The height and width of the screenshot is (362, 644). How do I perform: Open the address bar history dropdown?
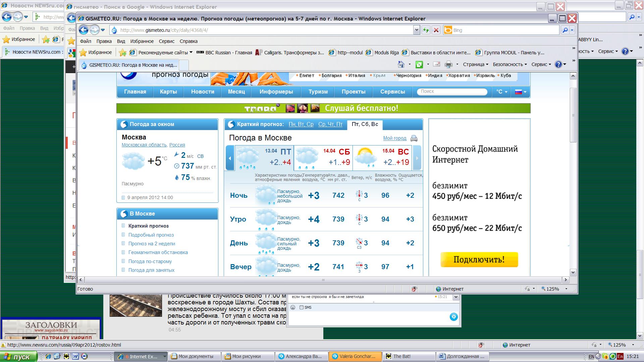(x=416, y=30)
